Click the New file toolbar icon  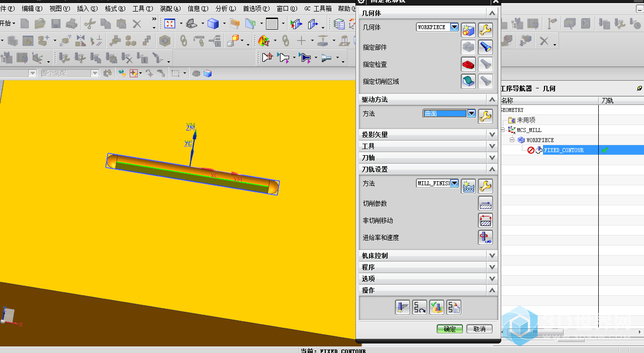click(25, 24)
